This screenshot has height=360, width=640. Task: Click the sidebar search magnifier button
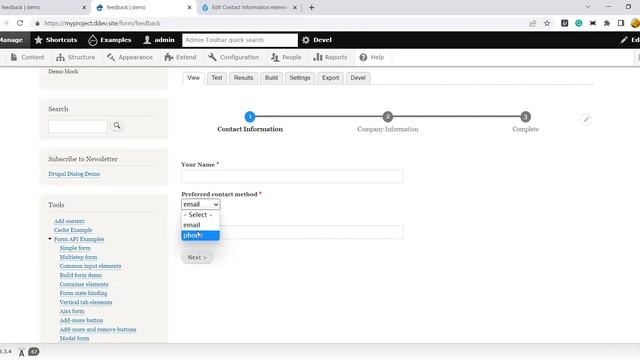(x=117, y=126)
